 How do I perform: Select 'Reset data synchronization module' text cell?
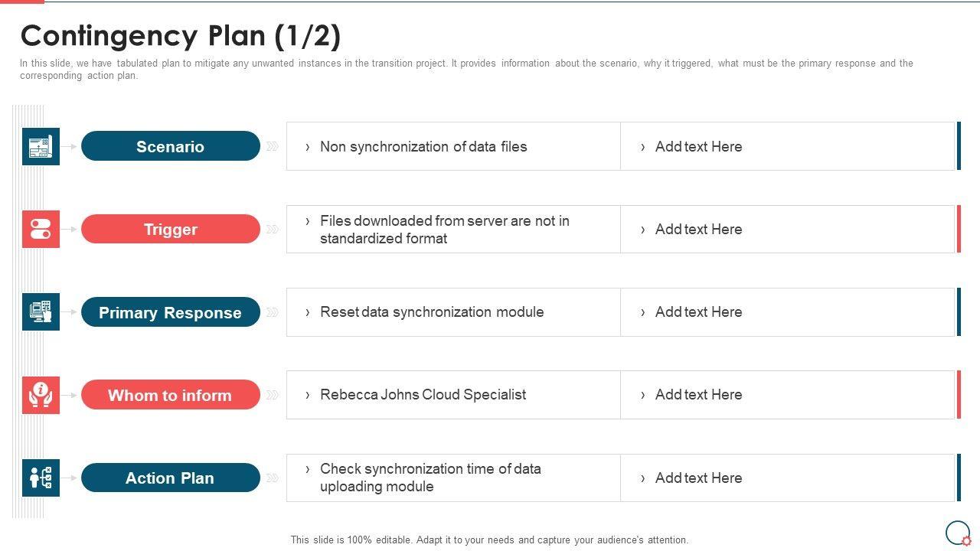point(432,311)
